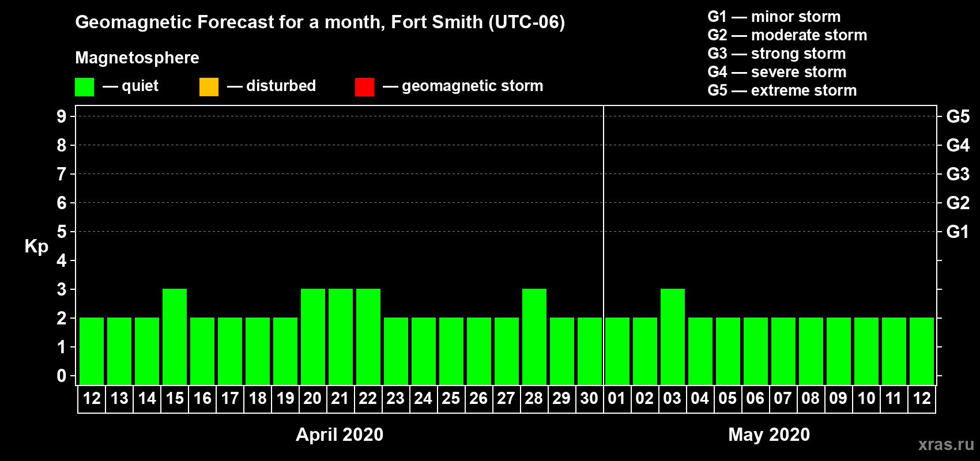Click the April 2020 month label

pos(340,434)
